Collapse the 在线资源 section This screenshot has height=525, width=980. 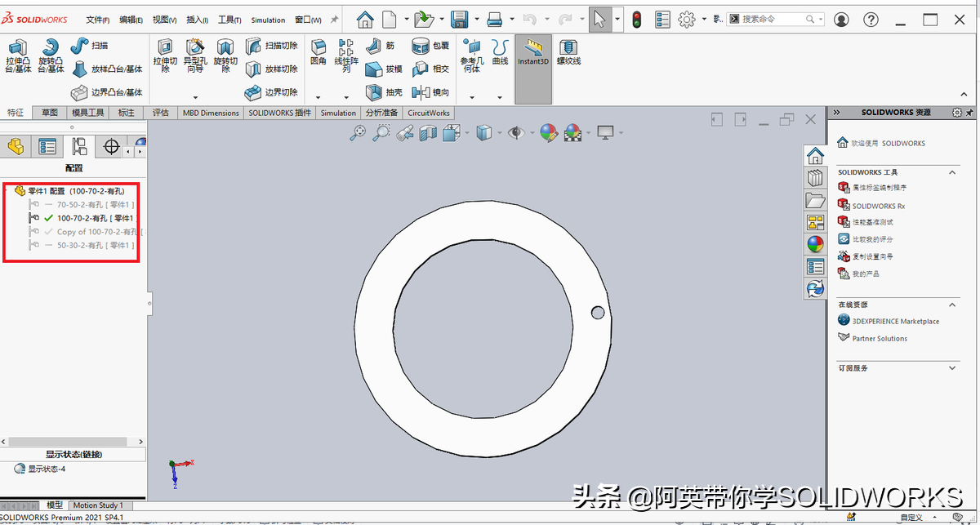(x=952, y=305)
